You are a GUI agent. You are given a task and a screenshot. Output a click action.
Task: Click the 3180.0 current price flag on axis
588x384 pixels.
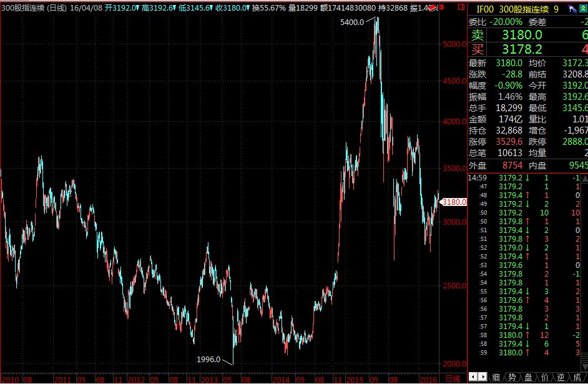(x=454, y=202)
